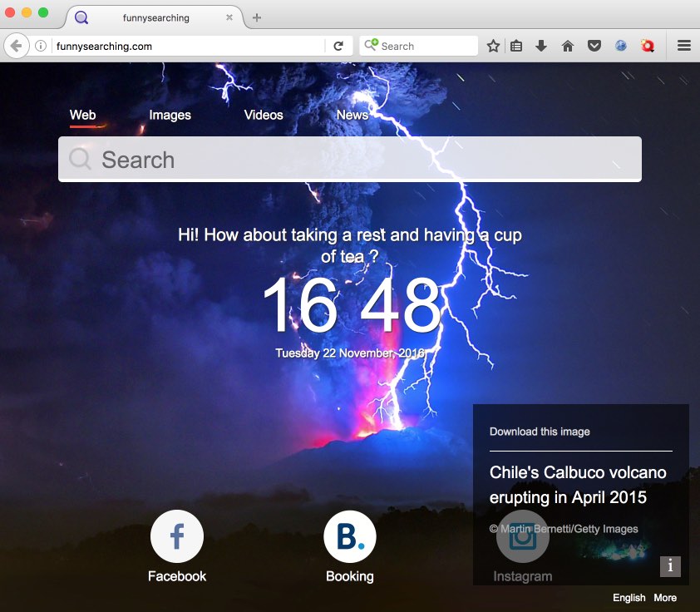Screen dimensions: 700x612
Task: Open the Booking shortcut icon
Action: [349, 537]
